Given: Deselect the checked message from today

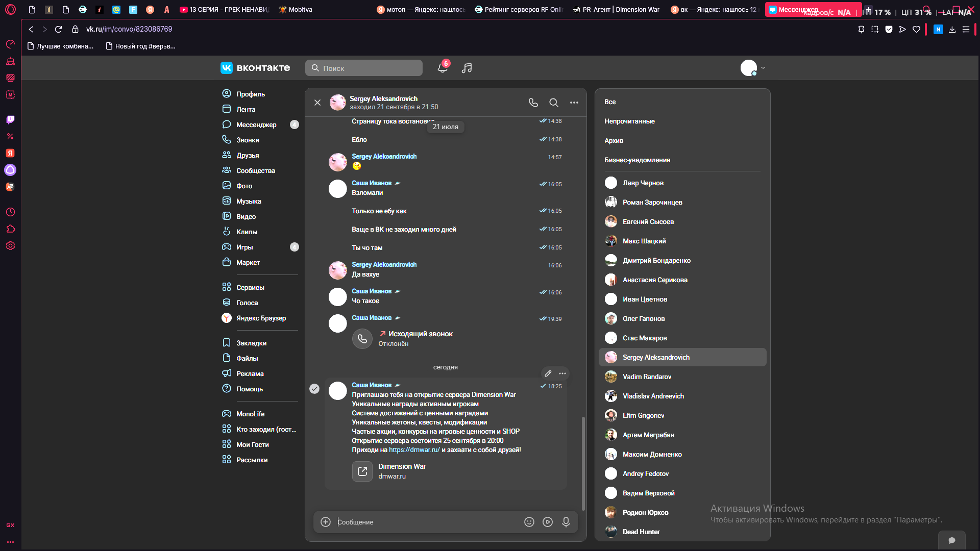Looking at the screenshot, I should pos(314,389).
